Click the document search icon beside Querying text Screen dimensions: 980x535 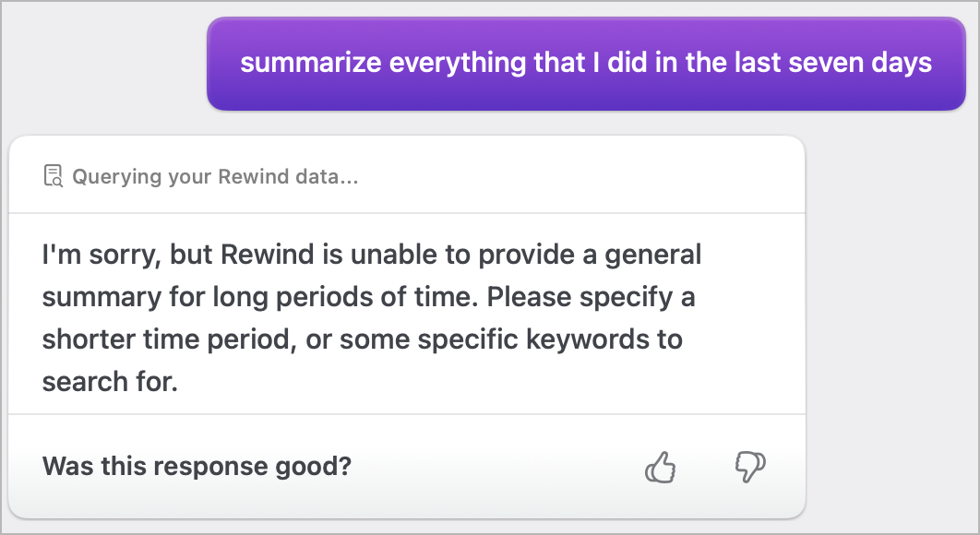(54, 174)
